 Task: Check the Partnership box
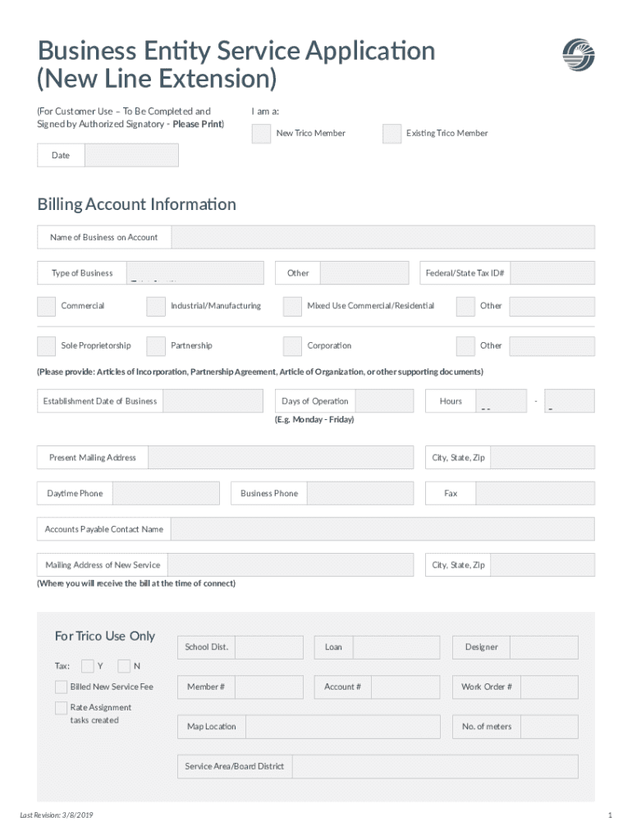pos(156,346)
